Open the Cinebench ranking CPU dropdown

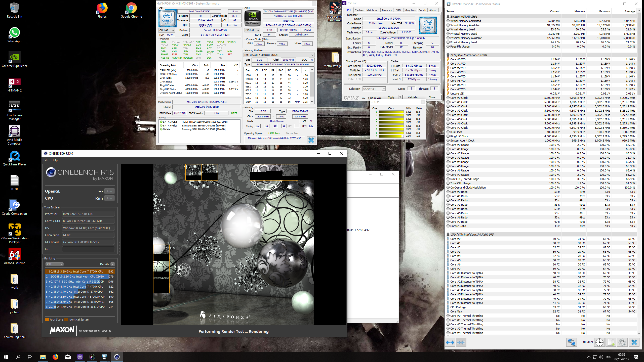[54, 264]
